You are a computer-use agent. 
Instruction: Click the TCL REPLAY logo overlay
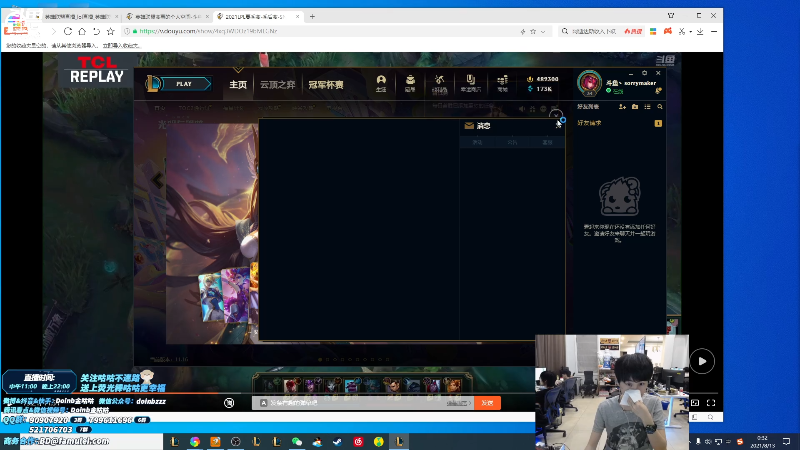pos(97,70)
